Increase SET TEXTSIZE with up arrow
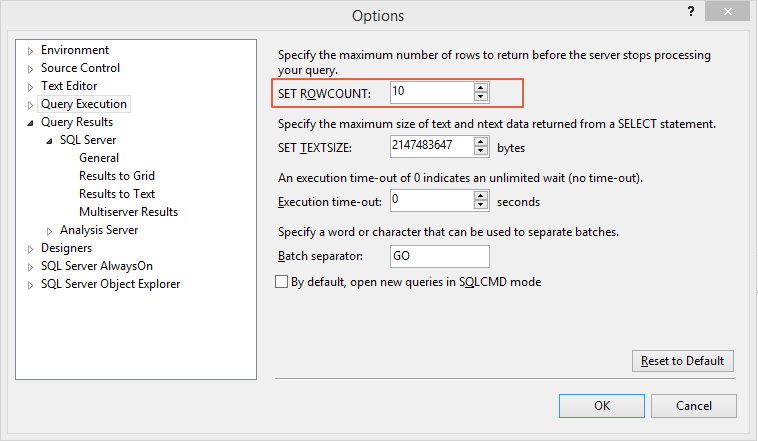 [x=481, y=142]
